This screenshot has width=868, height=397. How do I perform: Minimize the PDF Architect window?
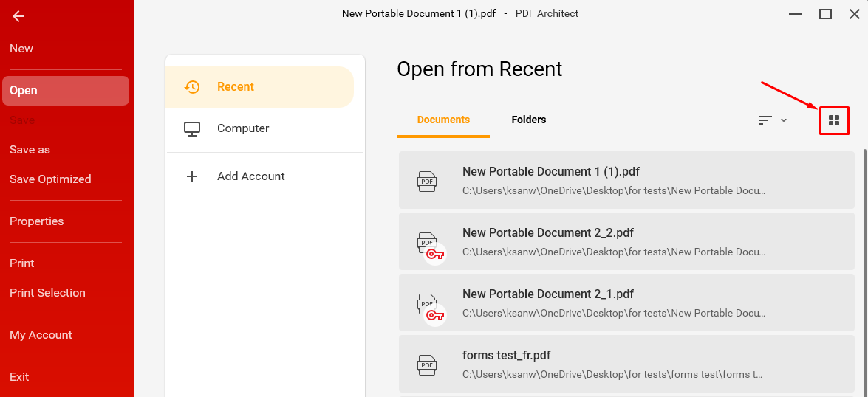(796, 14)
